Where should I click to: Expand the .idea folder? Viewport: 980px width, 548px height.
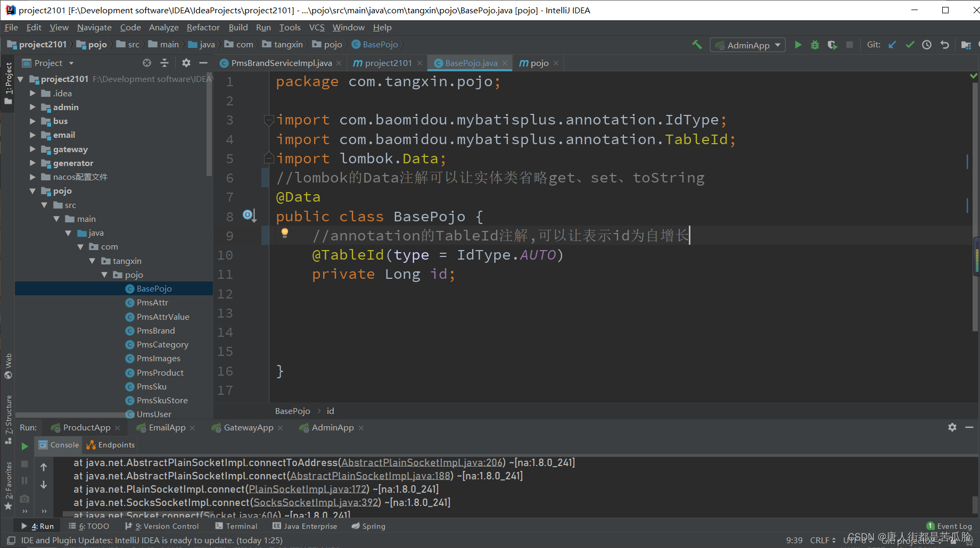pos(32,93)
